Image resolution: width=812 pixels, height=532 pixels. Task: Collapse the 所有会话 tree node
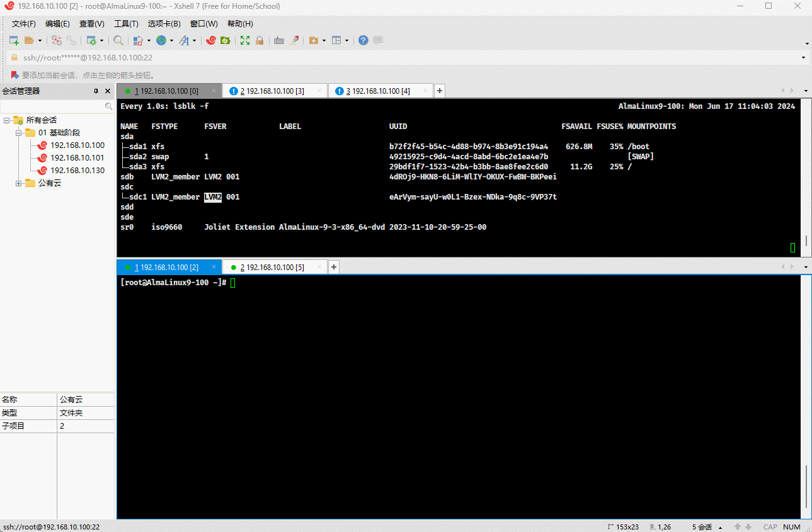[6, 120]
